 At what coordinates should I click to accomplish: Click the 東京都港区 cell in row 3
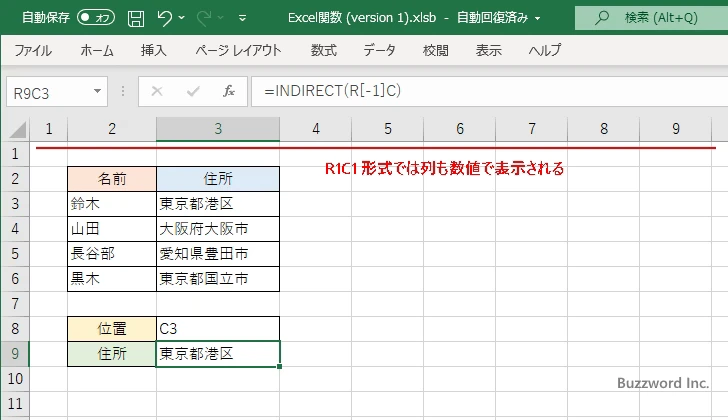[218, 204]
